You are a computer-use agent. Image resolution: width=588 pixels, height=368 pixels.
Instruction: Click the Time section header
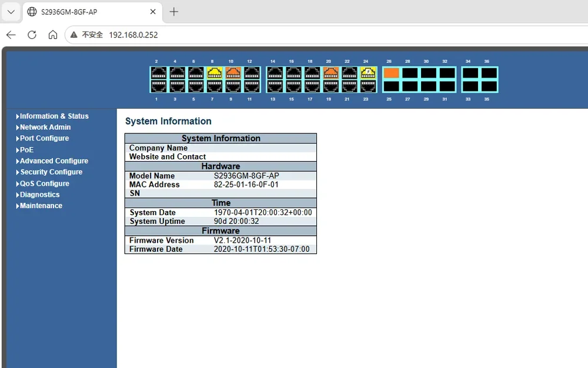(x=220, y=203)
